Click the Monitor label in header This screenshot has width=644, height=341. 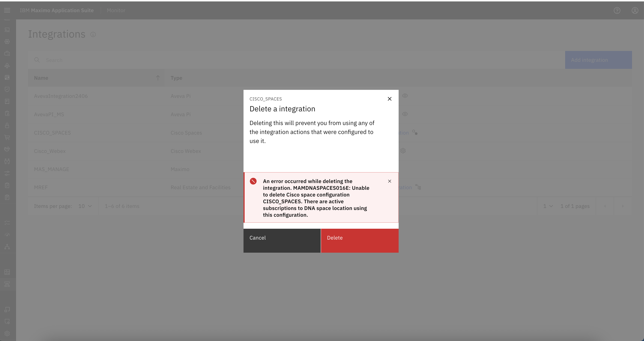(116, 10)
